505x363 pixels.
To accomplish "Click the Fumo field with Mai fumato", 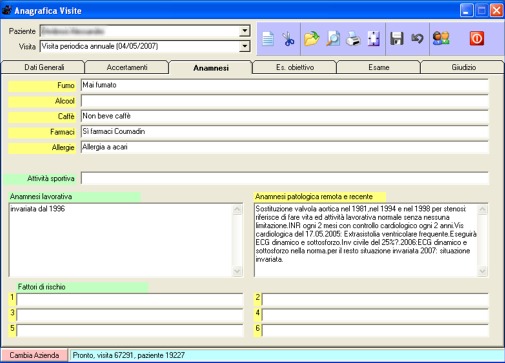I will coord(285,85).
